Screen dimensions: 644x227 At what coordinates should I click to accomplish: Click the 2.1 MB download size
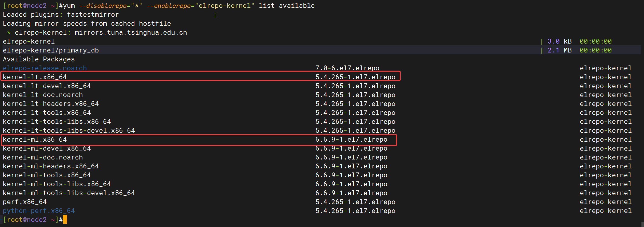pyautogui.click(x=559, y=50)
